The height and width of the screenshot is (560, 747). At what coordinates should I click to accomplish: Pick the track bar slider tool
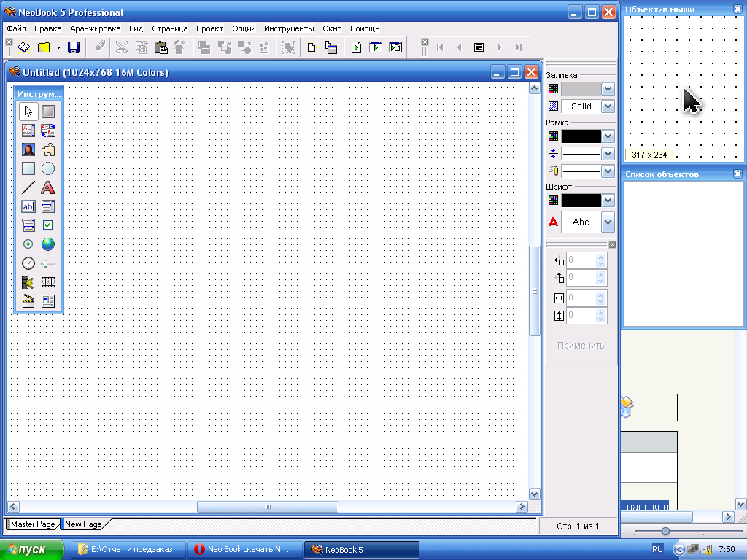pyautogui.click(x=48, y=263)
